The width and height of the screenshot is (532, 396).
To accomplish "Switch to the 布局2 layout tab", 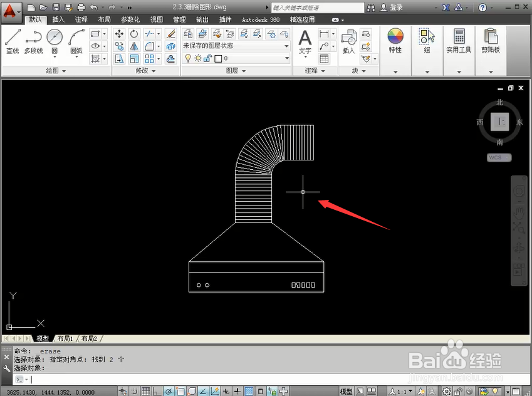I will 89,338.
